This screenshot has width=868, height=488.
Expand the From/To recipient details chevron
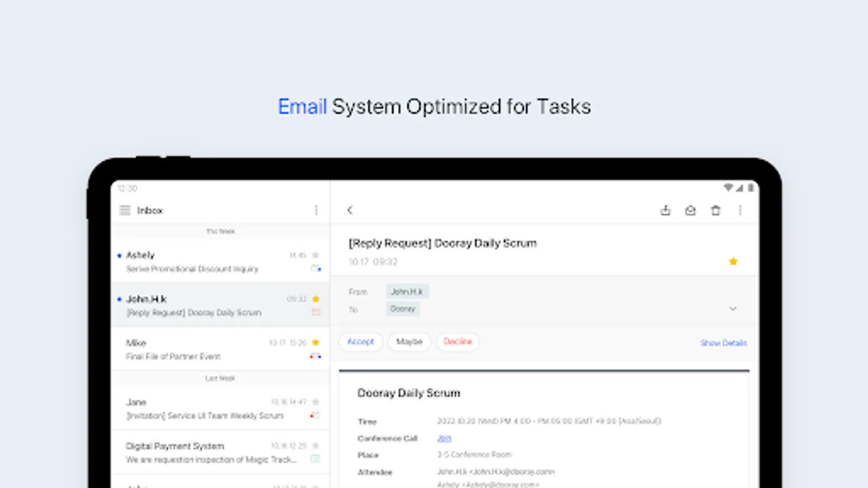(733, 309)
